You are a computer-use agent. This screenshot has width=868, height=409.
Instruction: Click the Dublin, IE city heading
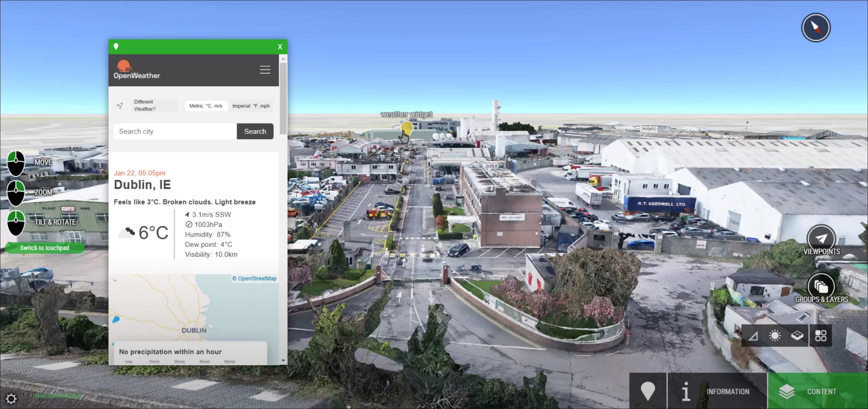(142, 185)
